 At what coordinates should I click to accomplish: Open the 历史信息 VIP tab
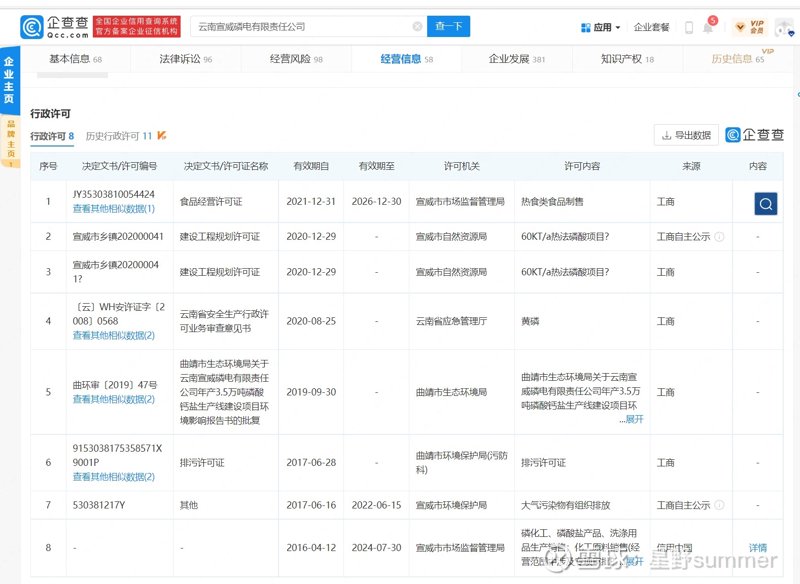click(x=738, y=59)
